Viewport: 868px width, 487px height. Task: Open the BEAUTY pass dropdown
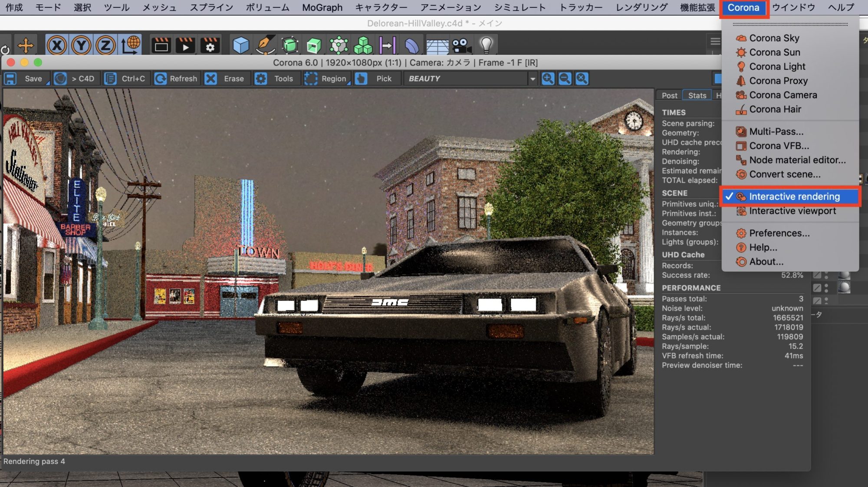tap(532, 79)
